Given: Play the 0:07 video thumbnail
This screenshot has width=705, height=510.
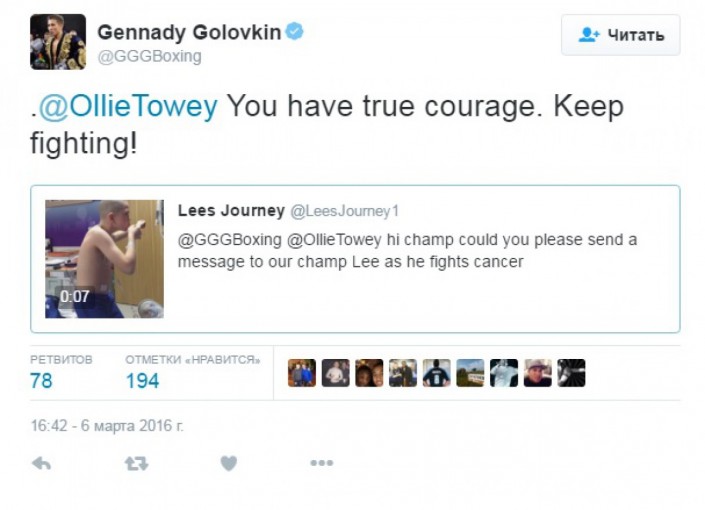Looking at the screenshot, I should tap(104, 258).
